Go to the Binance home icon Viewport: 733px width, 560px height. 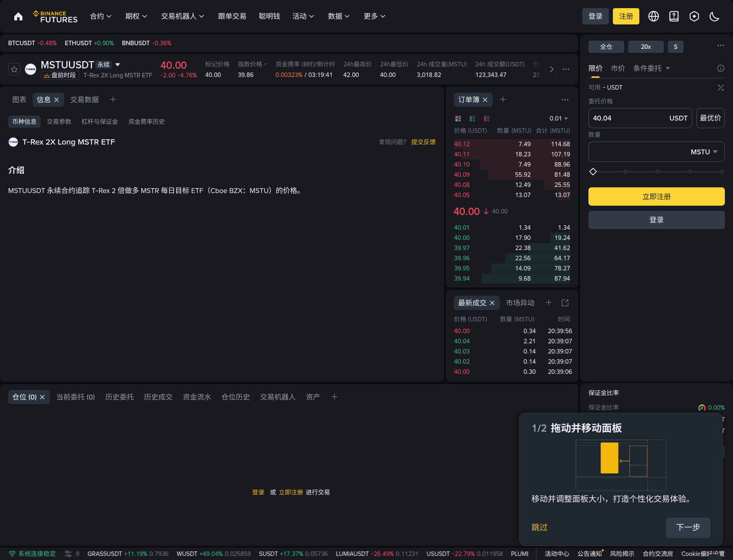[x=18, y=16]
